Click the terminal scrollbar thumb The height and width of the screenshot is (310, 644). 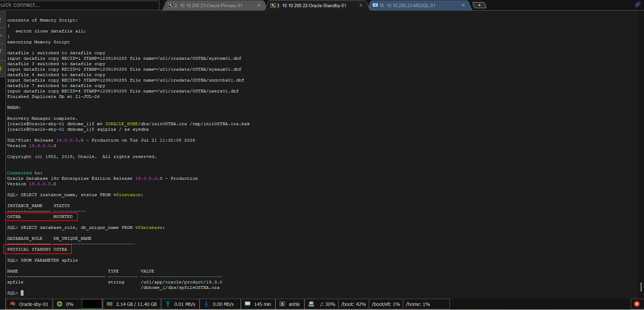point(641,286)
